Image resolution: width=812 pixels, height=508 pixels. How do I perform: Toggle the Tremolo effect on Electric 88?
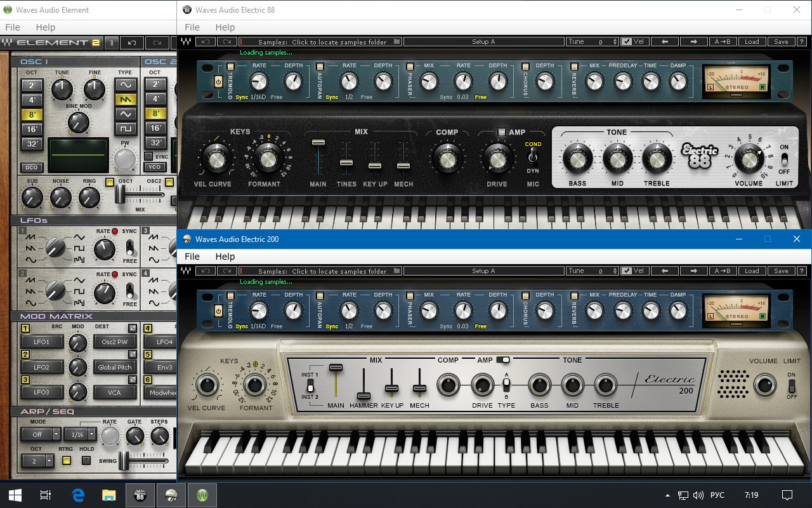coord(230,67)
